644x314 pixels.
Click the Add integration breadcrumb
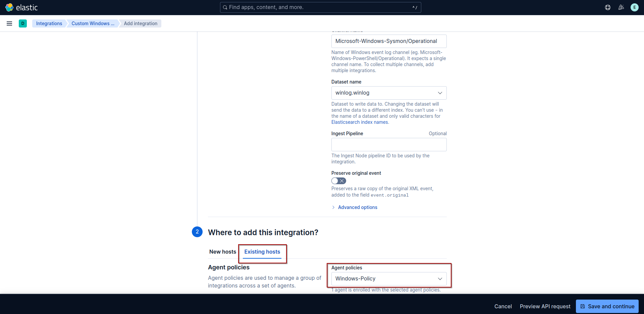click(141, 23)
